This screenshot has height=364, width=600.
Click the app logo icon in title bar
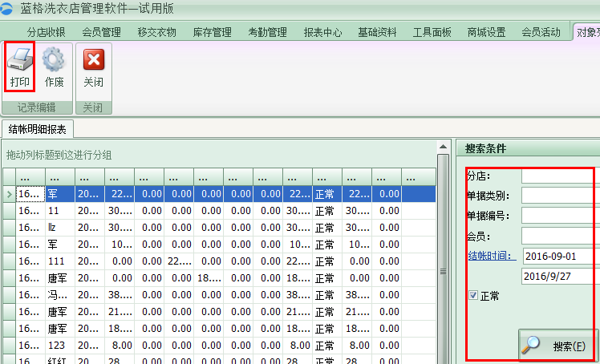click(7, 10)
